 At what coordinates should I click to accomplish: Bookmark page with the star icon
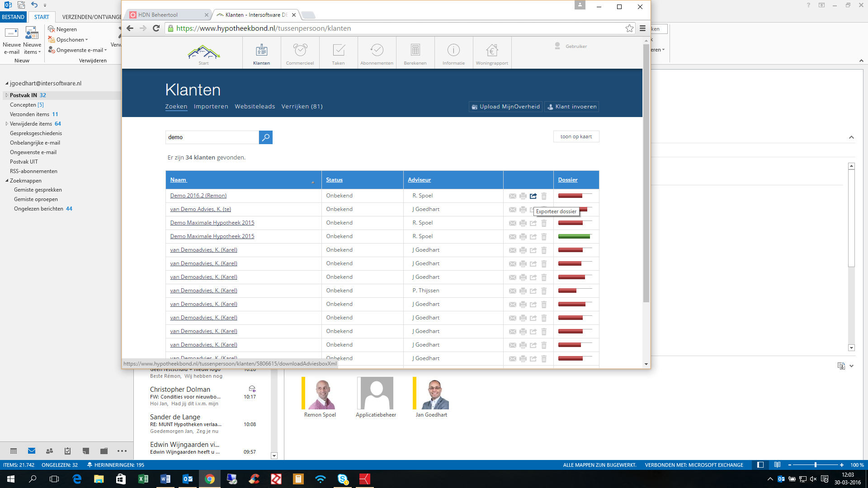629,28
